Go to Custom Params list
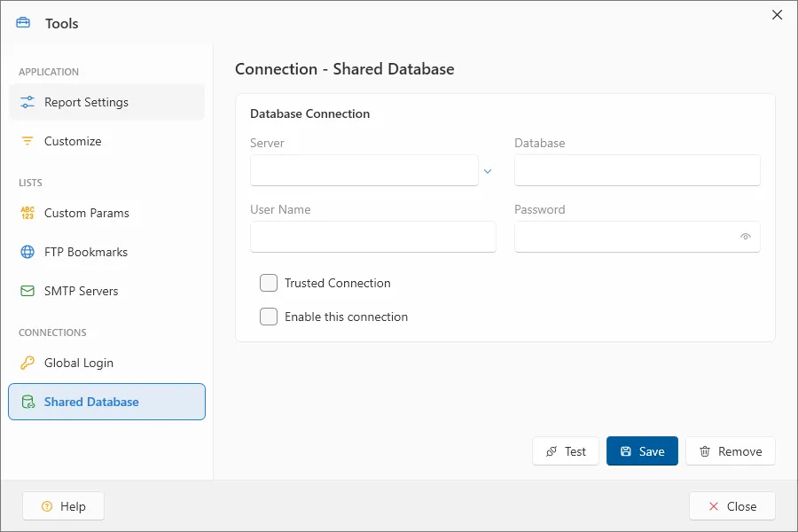The height and width of the screenshot is (532, 798). click(107, 213)
